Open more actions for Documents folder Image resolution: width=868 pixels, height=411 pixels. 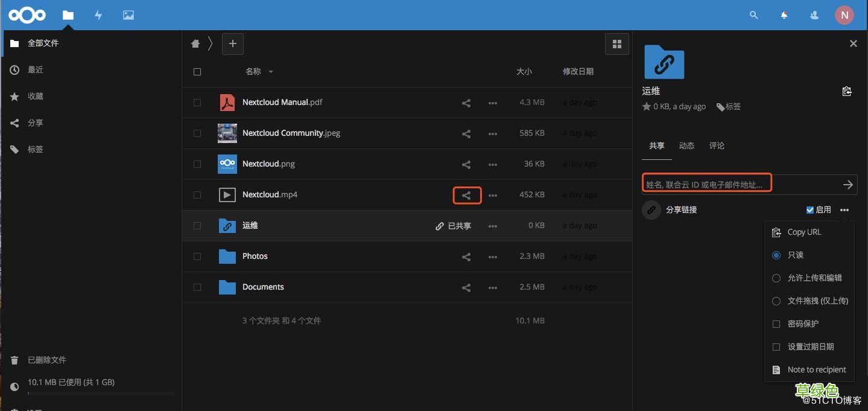tap(493, 287)
